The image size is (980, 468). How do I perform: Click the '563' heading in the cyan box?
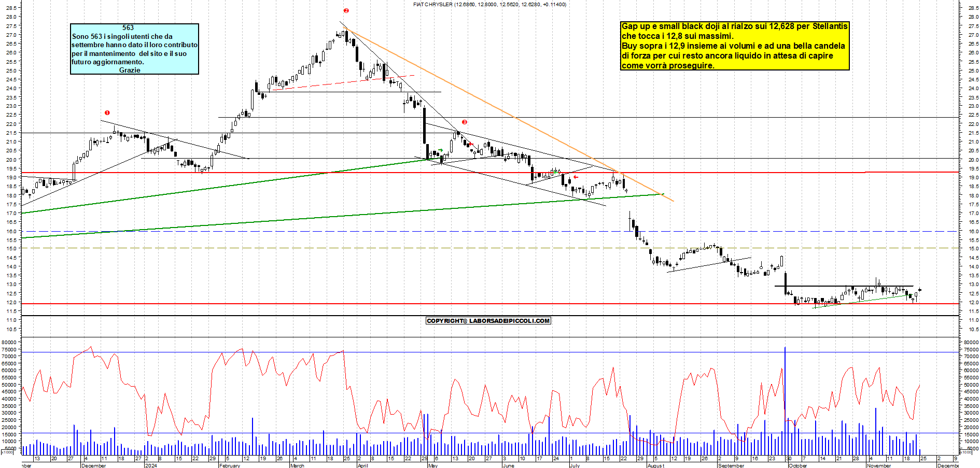128,28
